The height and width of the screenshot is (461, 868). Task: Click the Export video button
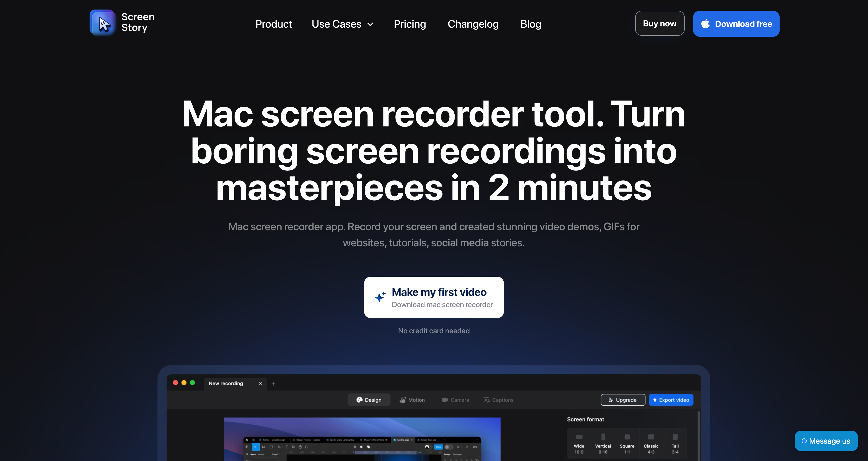coord(671,400)
